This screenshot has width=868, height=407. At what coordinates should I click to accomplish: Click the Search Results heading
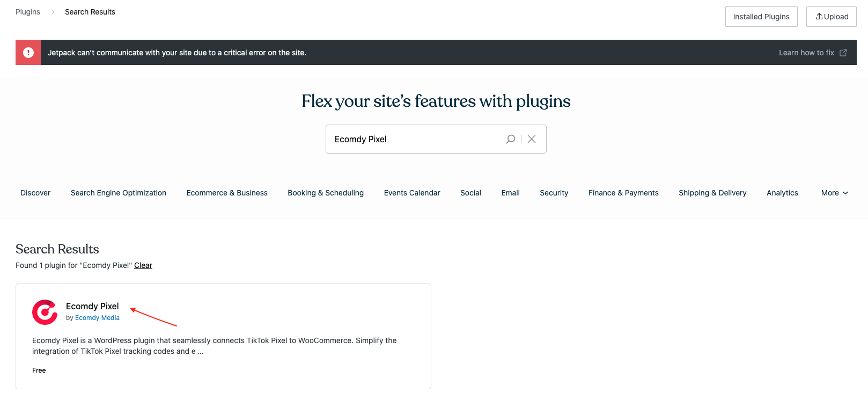(57, 249)
